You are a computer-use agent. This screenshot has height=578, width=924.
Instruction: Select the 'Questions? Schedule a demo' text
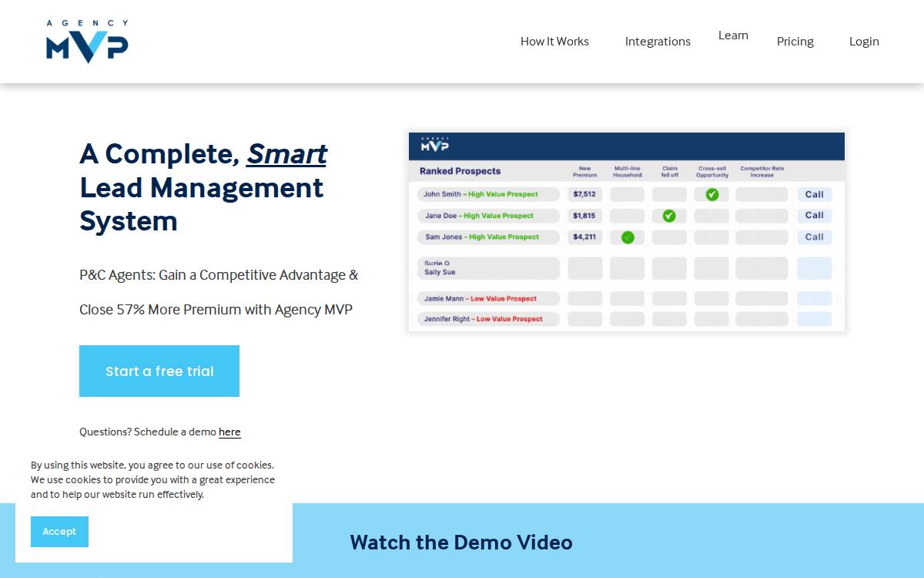coord(148,432)
